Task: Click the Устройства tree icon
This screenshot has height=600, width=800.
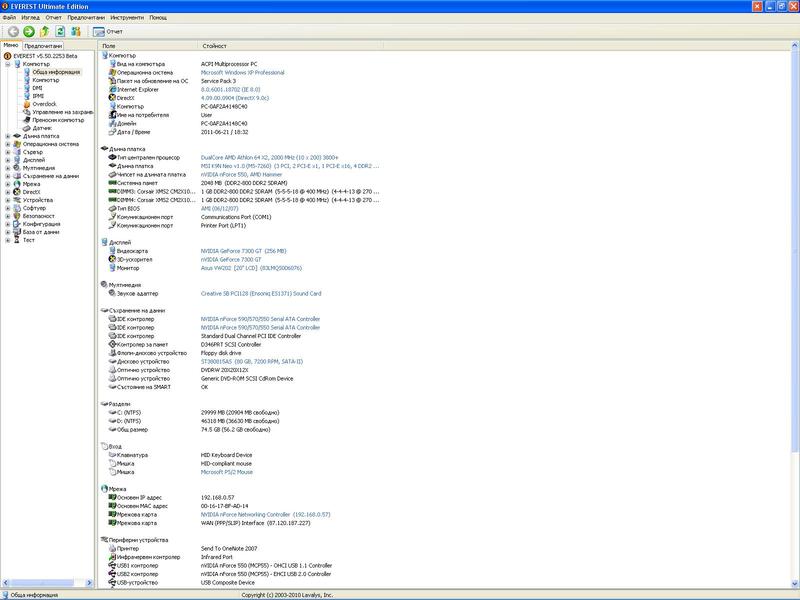Action: pyautogui.click(x=17, y=200)
